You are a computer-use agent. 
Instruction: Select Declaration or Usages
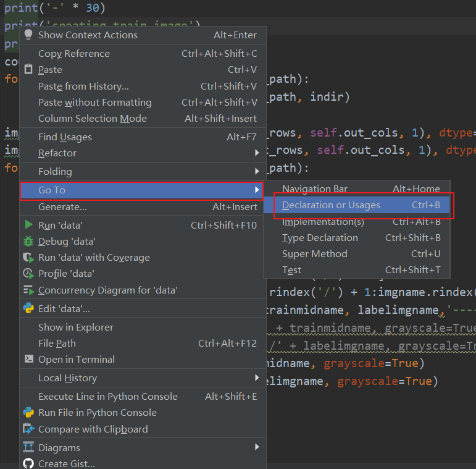pyautogui.click(x=357, y=205)
